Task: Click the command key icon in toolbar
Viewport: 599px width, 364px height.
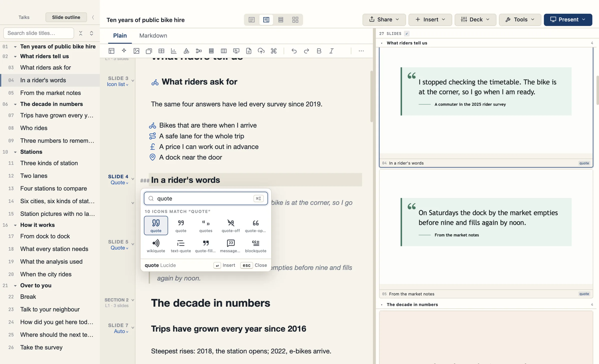Action: coord(274,51)
